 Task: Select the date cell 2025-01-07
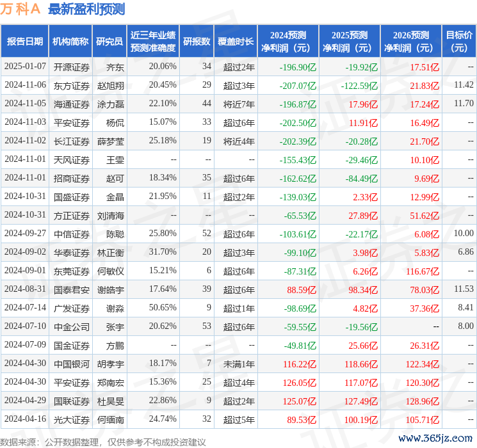coord(25,67)
